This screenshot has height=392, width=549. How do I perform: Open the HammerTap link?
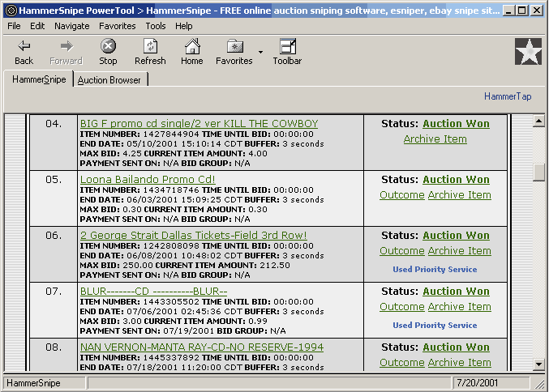pos(508,96)
